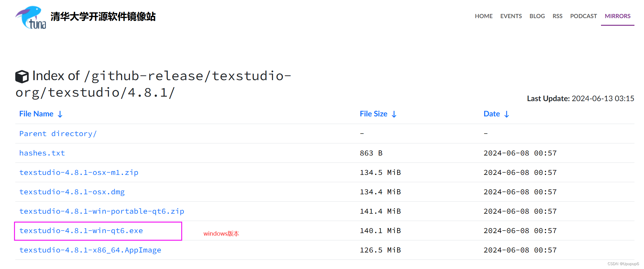644x269 pixels.
Task: Download texstudio-4.8.1-win-portable-qt6.zip
Action: click(102, 211)
